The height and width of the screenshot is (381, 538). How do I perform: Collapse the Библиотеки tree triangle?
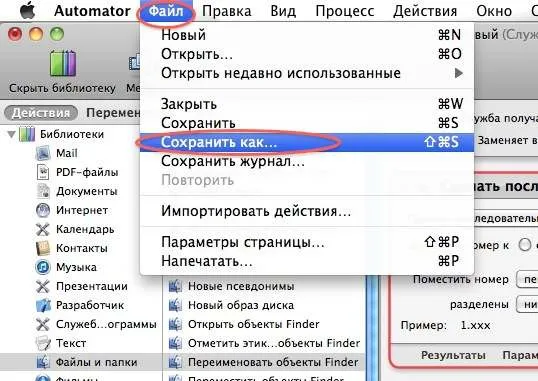[x=12, y=134]
